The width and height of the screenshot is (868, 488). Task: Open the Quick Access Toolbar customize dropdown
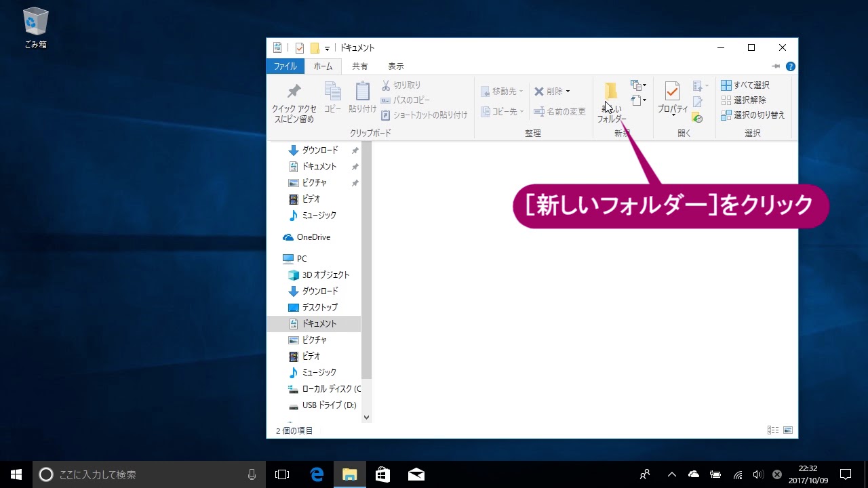point(327,48)
